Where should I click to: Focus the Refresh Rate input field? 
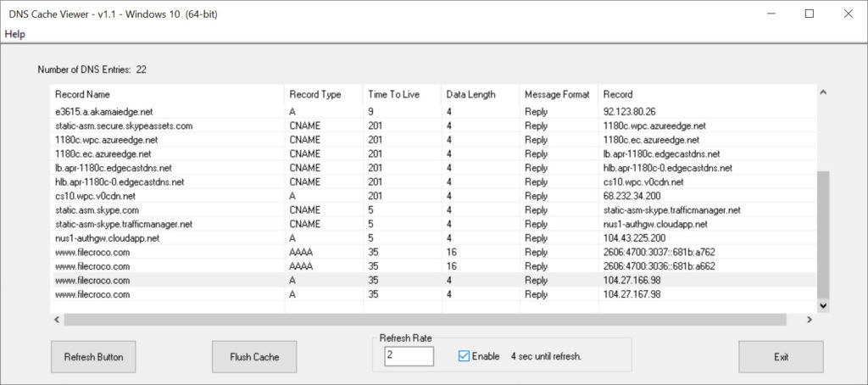(x=409, y=356)
